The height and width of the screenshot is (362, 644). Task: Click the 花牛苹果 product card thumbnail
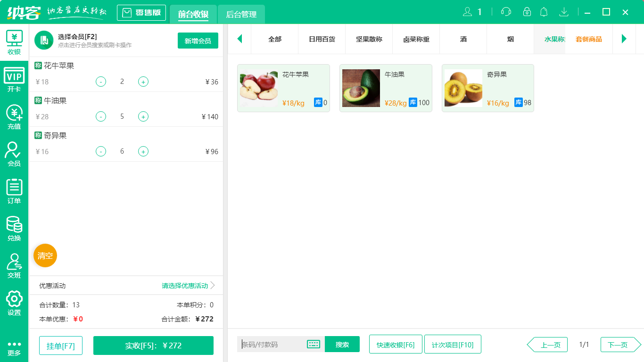259,88
